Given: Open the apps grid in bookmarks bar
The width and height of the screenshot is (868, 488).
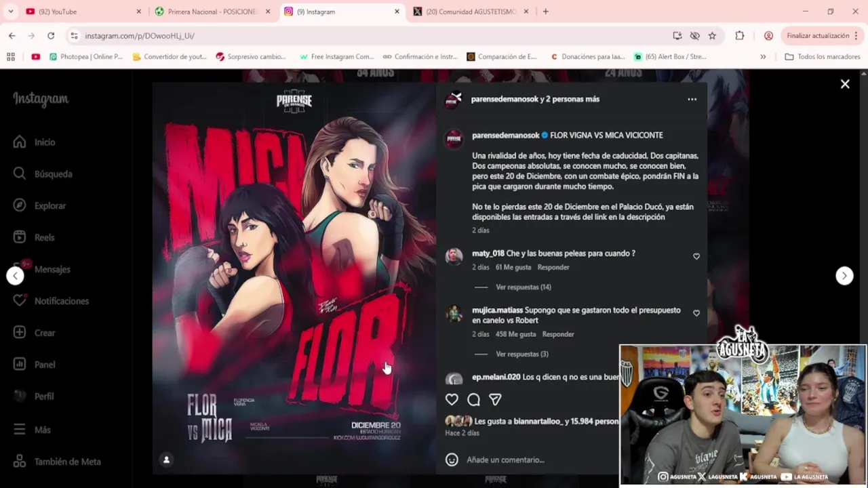Looking at the screenshot, I should pyautogui.click(x=11, y=57).
